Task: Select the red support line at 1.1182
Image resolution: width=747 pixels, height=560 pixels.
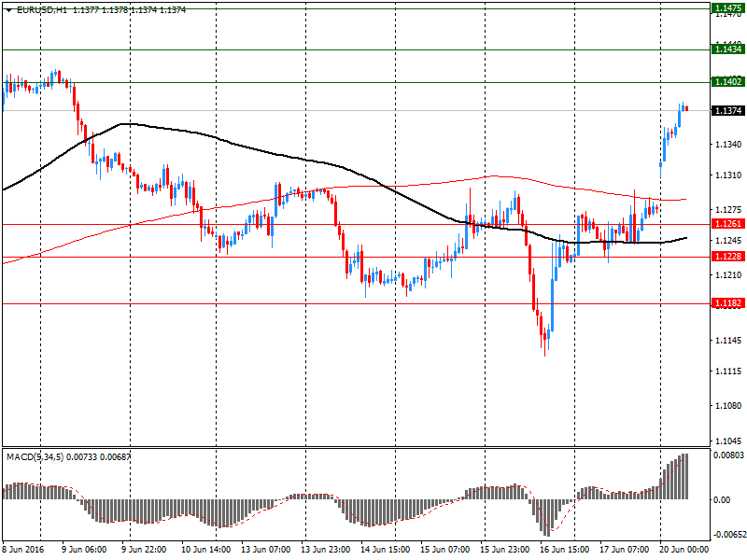Action: (356, 304)
